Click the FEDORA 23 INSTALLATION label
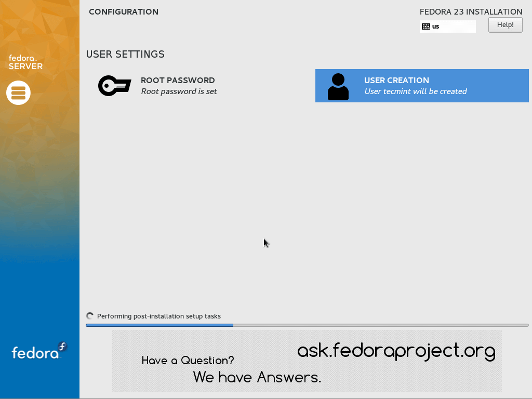 tap(471, 12)
